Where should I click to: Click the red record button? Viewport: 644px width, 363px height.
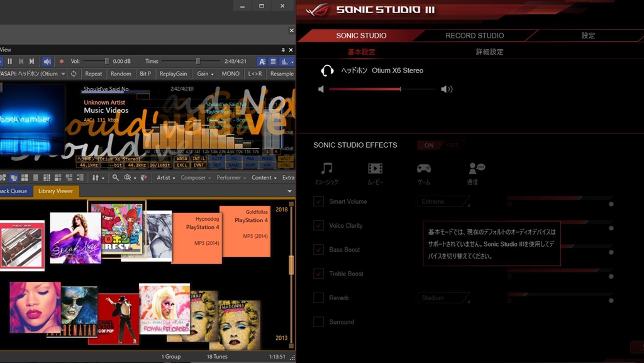[x=62, y=61]
